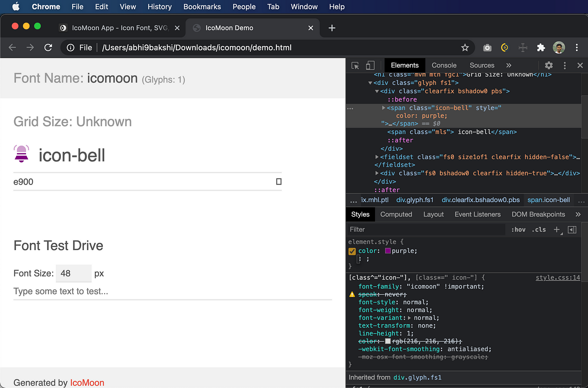The width and height of the screenshot is (588, 388).
Task: Click the address bar URL
Action: [197, 47]
